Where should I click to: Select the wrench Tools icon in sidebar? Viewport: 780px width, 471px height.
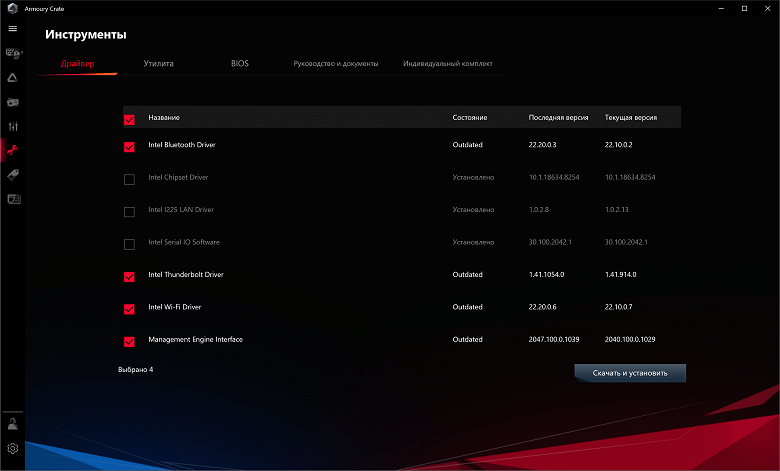pyautogui.click(x=12, y=150)
